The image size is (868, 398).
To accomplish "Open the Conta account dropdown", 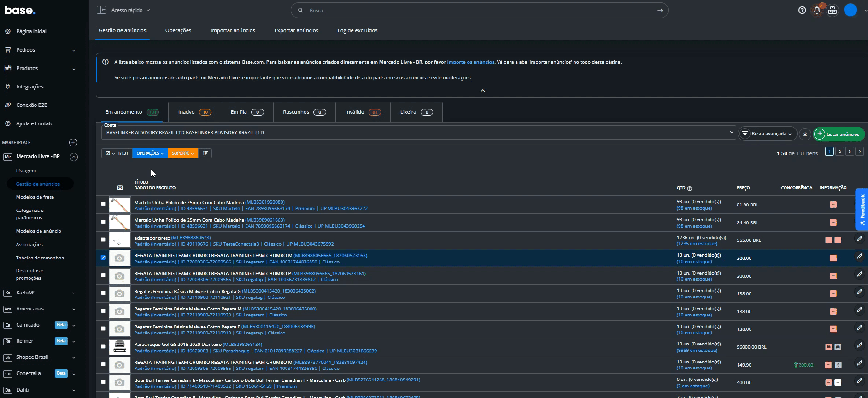I will tap(418, 132).
